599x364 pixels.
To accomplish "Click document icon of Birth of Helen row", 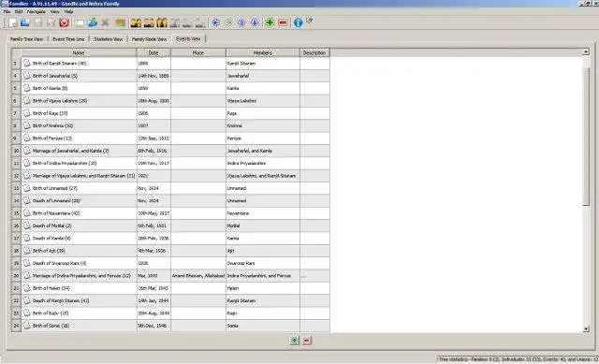I will [x=27, y=288].
